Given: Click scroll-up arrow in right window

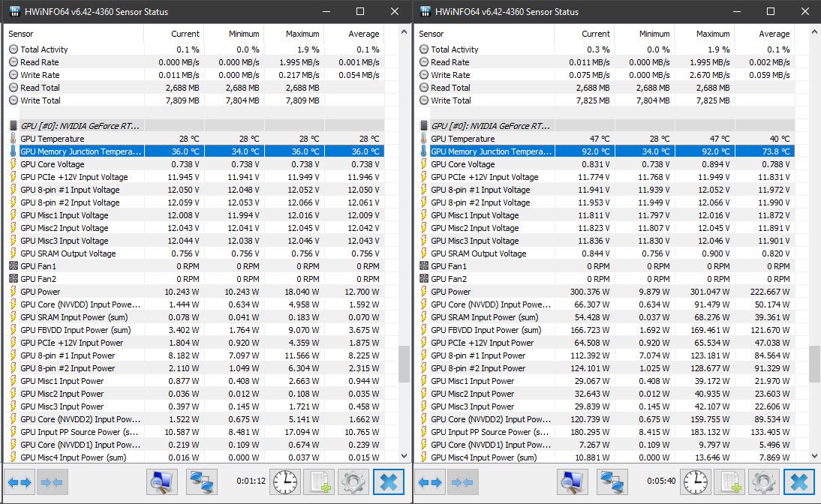Looking at the screenshot, I should tap(814, 32).
